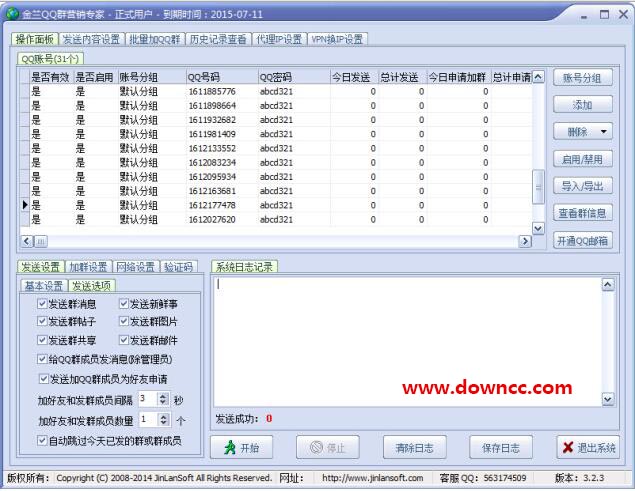The image size is (635, 491).
Task: Click the QQ号码 column header
Action: click(x=222, y=77)
